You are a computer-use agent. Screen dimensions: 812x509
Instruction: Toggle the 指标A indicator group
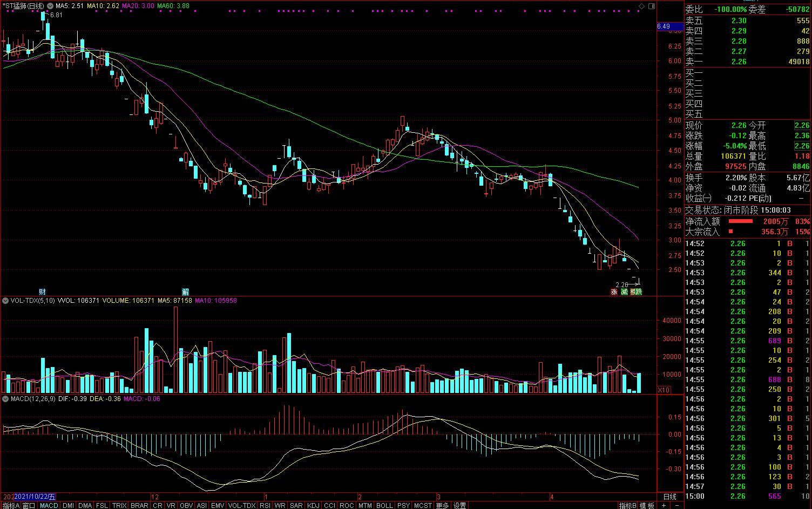(x=10, y=506)
